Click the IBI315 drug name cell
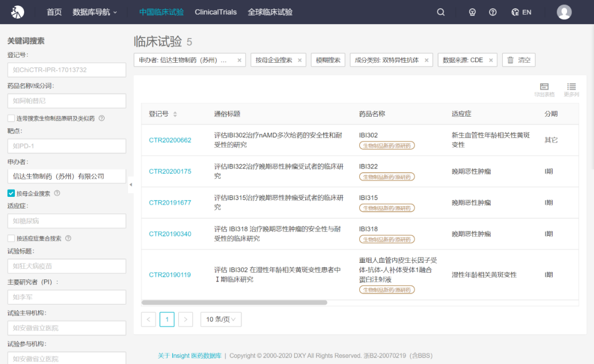594x364 pixels. click(368, 198)
